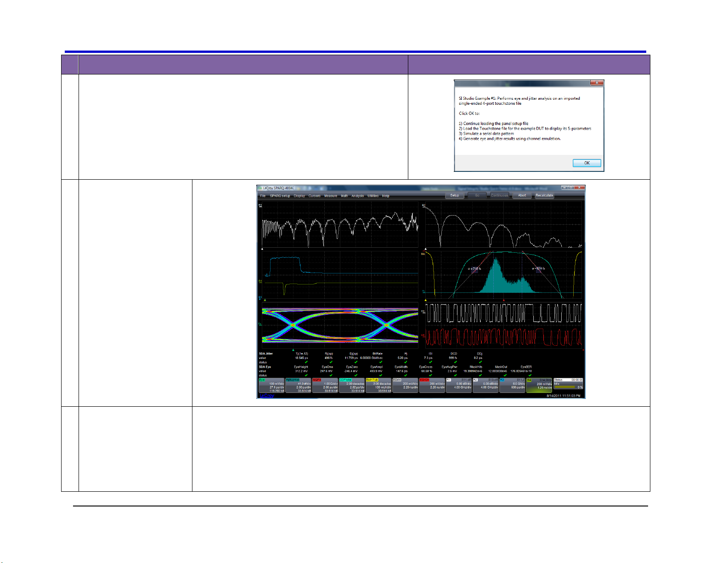Open the R4 S14 Step descriptor box

click(539, 386)
